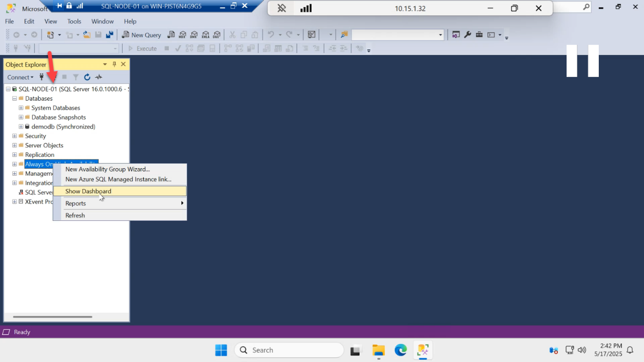Open the search combo box dropdown arrow
The width and height of the screenshot is (644, 362).
point(441,35)
